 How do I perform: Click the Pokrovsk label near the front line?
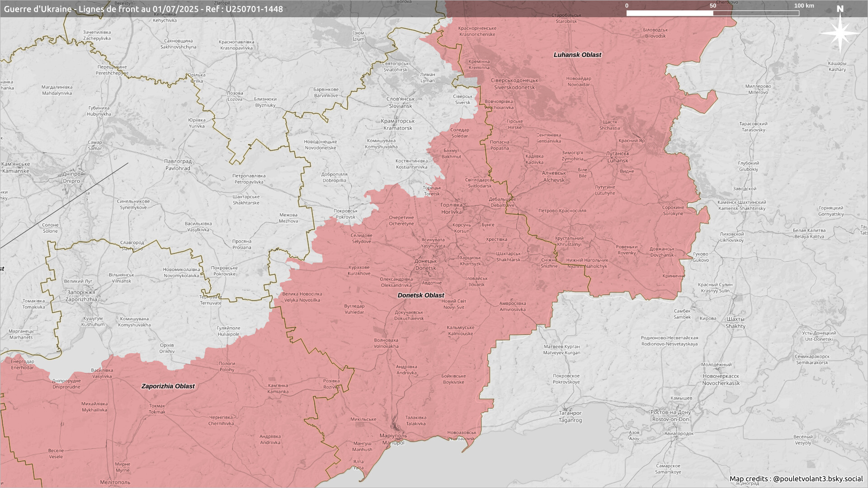click(345, 214)
